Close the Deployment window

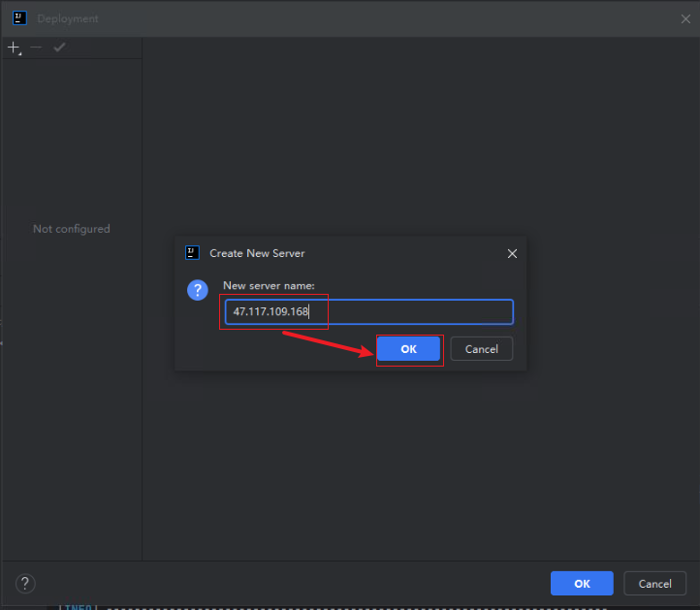[685, 18]
